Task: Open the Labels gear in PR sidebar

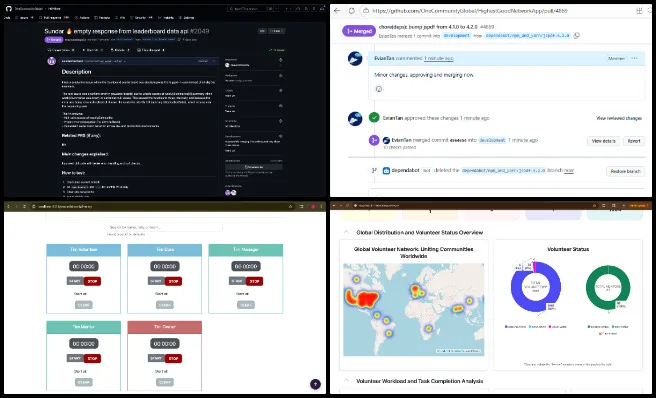Action: (280, 90)
